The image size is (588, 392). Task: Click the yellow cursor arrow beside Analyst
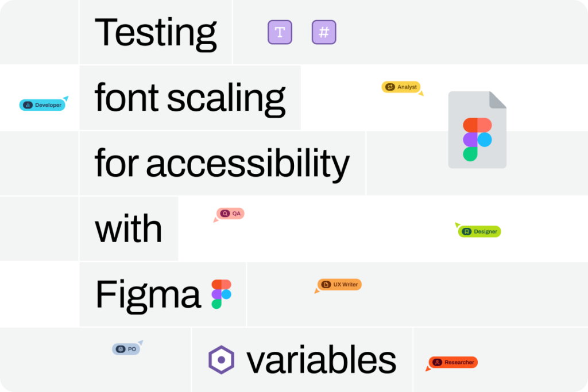pos(421,94)
